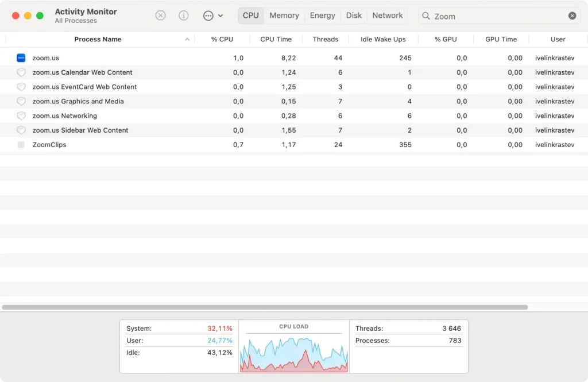The image size is (588, 382).
Task: Click the horizontal scrollbar below the table
Action: pos(265,307)
